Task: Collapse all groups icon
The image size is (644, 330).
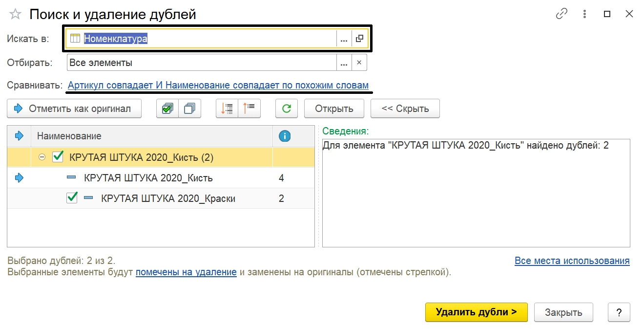Action: tap(249, 109)
